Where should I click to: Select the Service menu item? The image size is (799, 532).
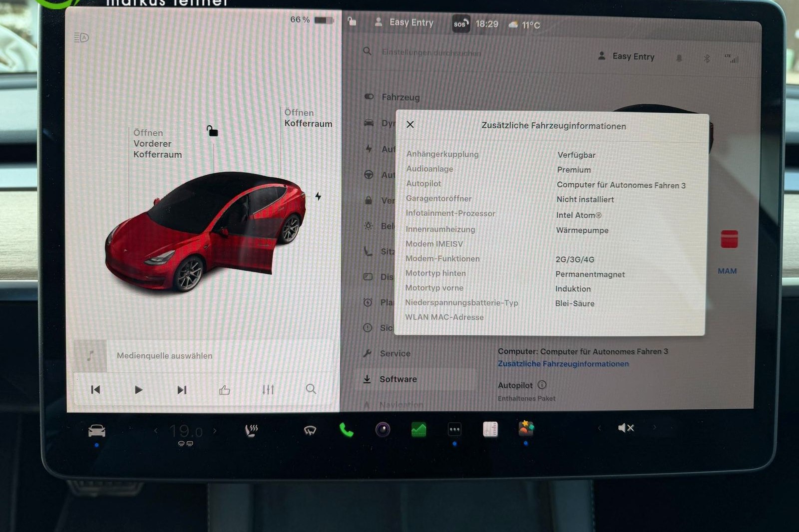(395, 353)
